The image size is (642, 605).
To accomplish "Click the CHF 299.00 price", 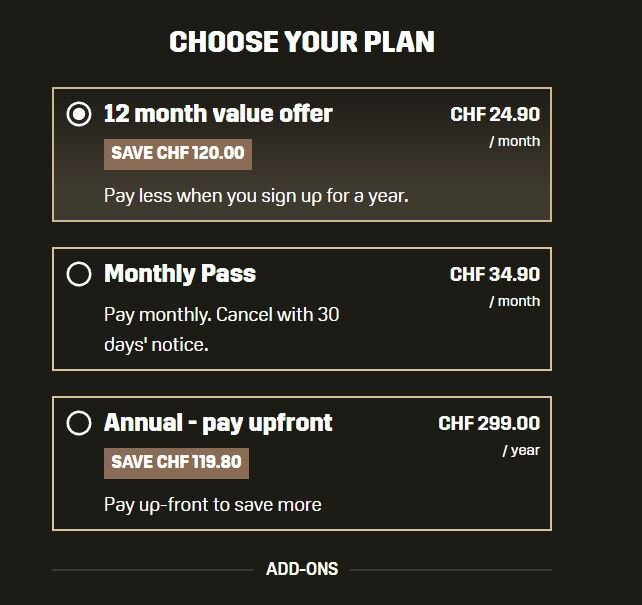I will click(489, 424).
